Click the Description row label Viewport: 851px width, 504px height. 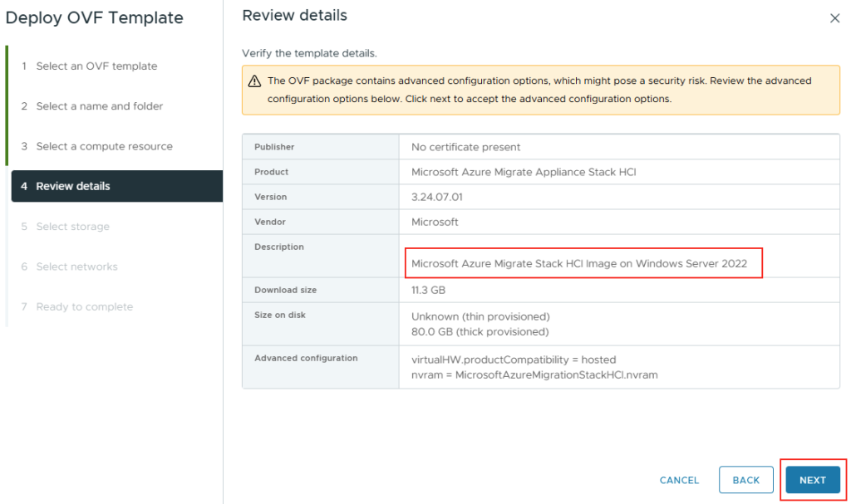click(x=279, y=247)
